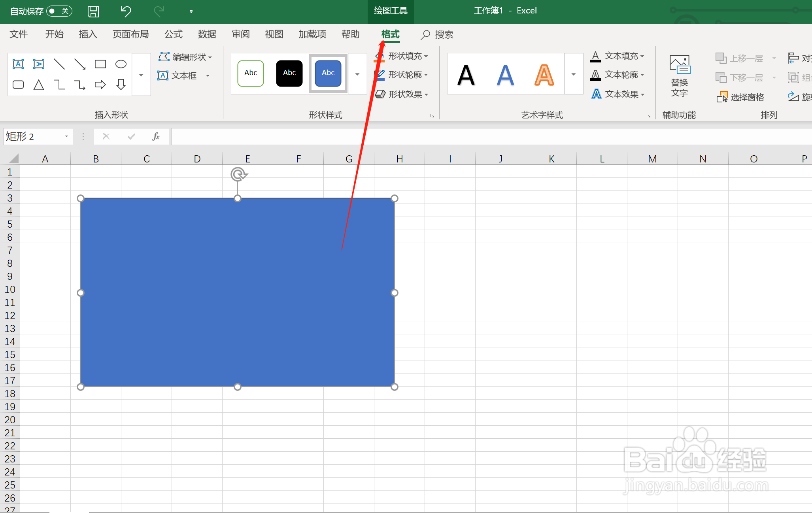Image resolution: width=812 pixels, height=513 pixels.
Task: Select the triangle shape in gallery
Action: [39, 85]
